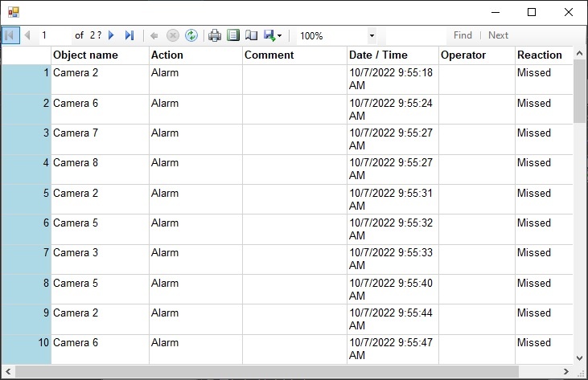The width and height of the screenshot is (588, 380).
Task: Open the page setup dialog
Action: tap(251, 35)
